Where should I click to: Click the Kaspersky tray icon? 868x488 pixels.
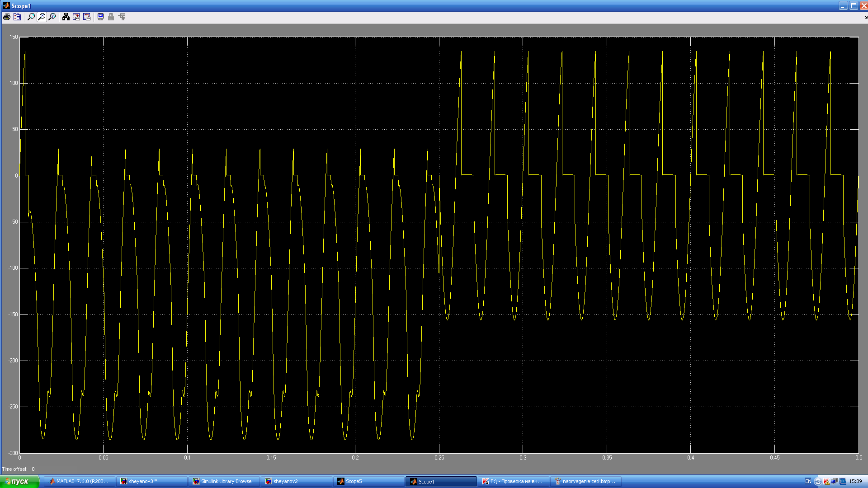tap(826, 482)
